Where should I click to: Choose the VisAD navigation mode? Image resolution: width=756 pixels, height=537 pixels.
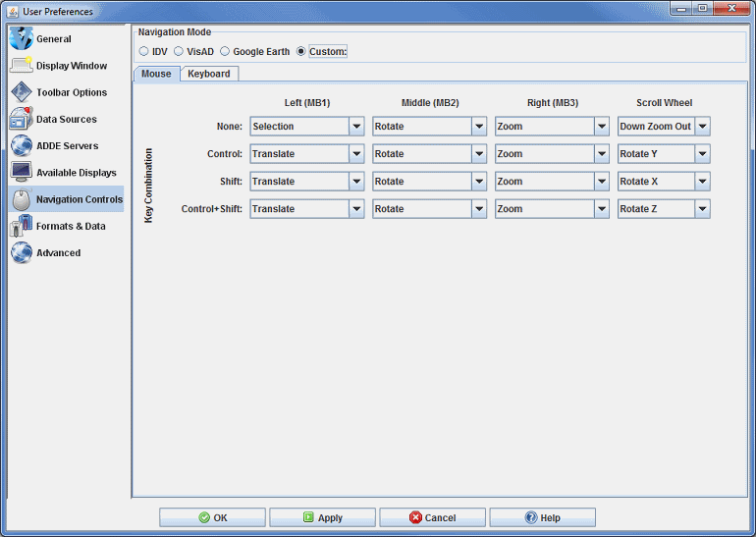pos(179,51)
